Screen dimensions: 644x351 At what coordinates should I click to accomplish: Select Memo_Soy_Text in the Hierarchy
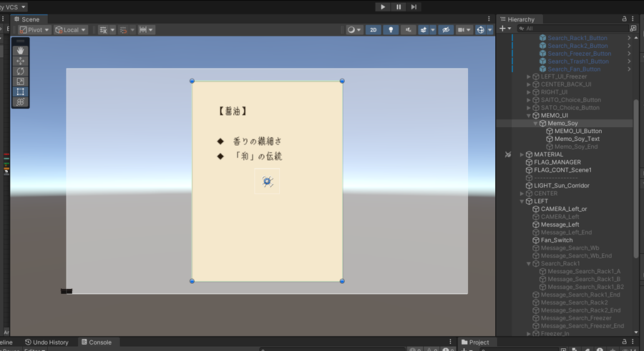[x=577, y=139]
